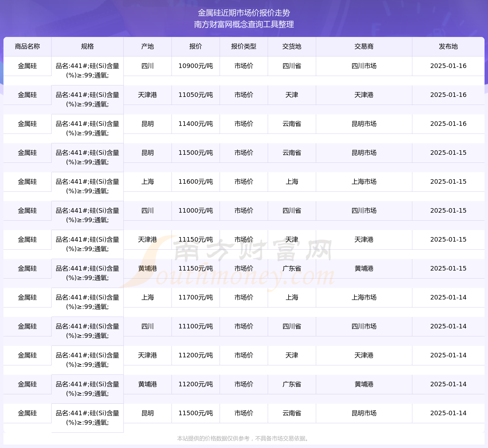Click the 11150元/吨 price in the 广东省 row
This screenshot has height=448, width=488.
(196, 268)
